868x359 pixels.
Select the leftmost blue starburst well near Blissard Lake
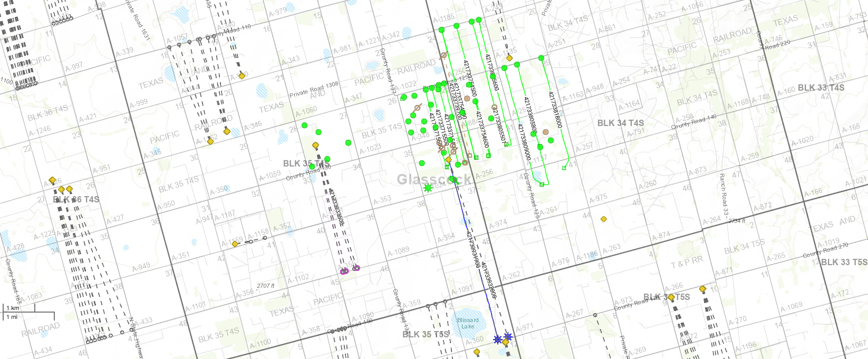[x=497, y=339]
